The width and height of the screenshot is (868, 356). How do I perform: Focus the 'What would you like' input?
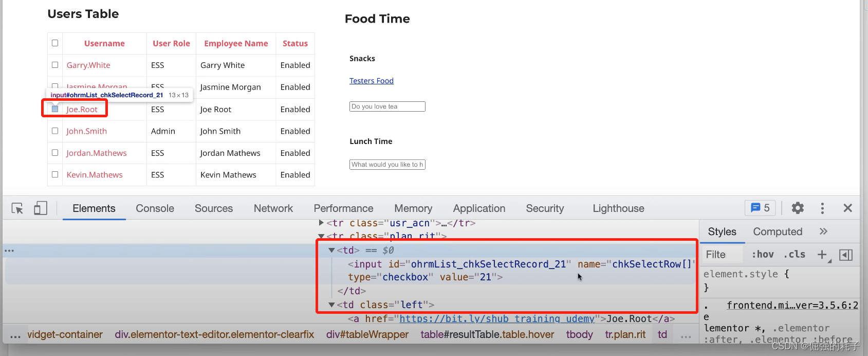[387, 165]
